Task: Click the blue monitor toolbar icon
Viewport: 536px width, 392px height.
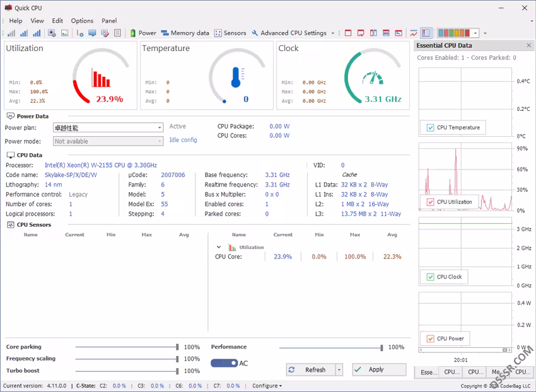Action: [x=92, y=33]
